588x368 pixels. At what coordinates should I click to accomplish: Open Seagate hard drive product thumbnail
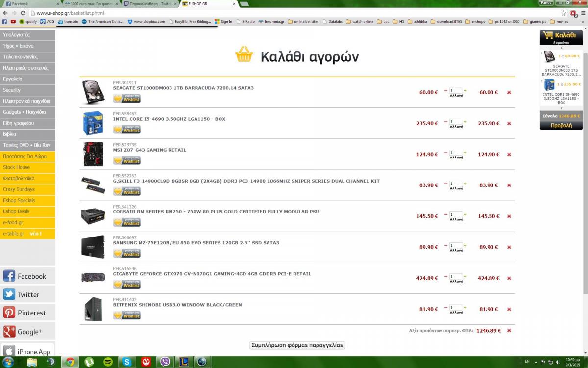point(93,92)
